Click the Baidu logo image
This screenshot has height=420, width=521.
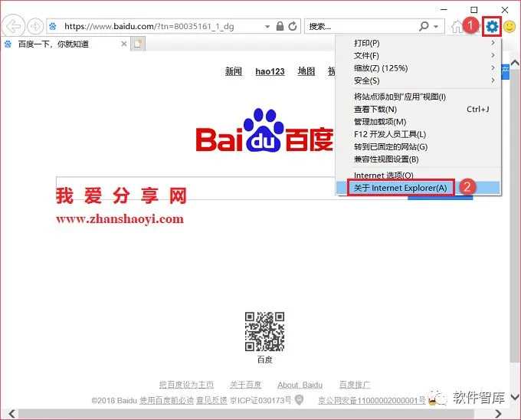[x=264, y=130]
